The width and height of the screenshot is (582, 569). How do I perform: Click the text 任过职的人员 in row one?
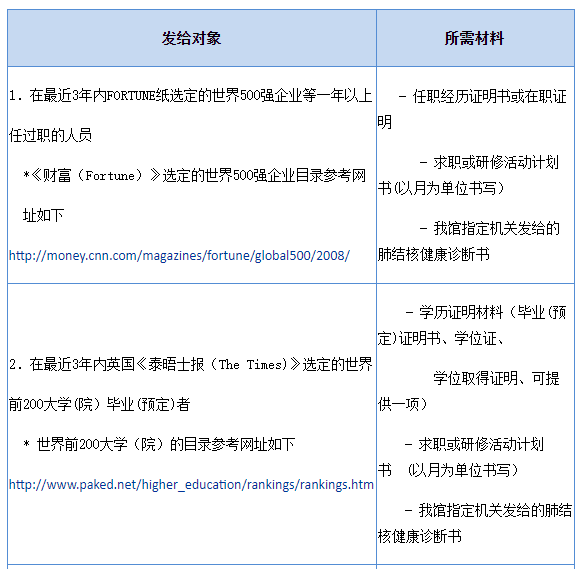[50, 135]
